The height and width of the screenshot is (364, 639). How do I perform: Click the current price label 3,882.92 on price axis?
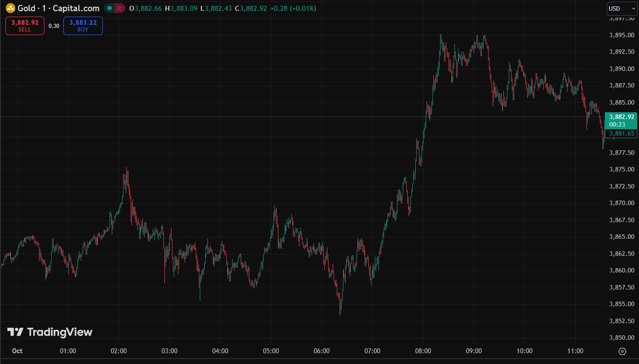click(621, 117)
